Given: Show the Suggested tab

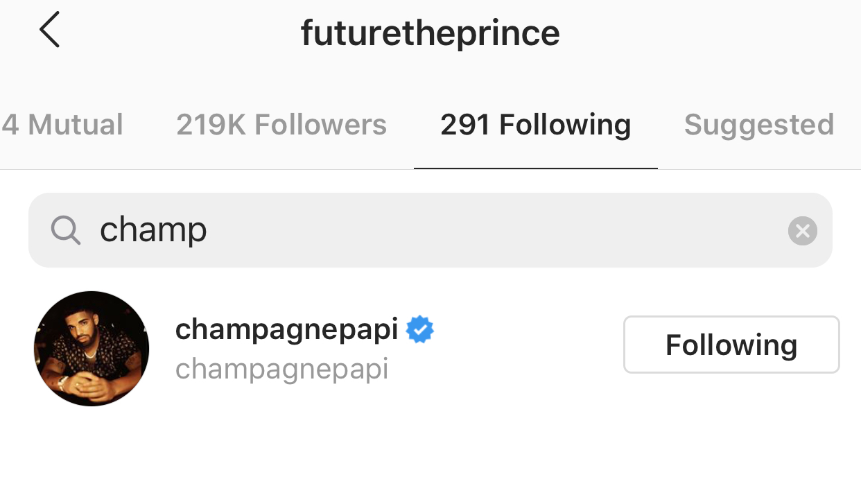Looking at the screenshot, I should 758,125.
